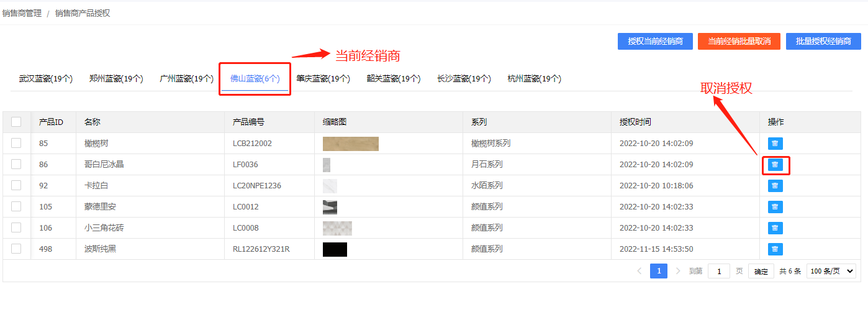Select the 广州蓝瓷(19个) tab
Viewport: 868px width, 317px height.
pos(187,79)
